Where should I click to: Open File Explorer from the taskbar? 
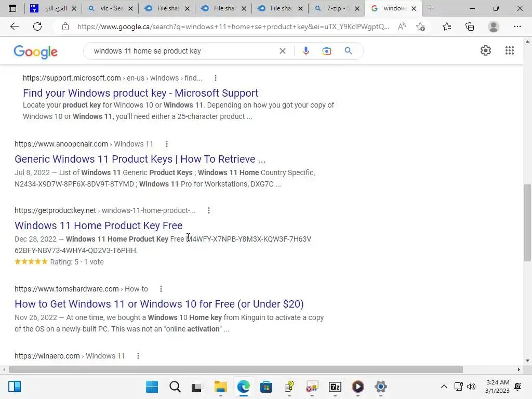(x=220, y=387)
